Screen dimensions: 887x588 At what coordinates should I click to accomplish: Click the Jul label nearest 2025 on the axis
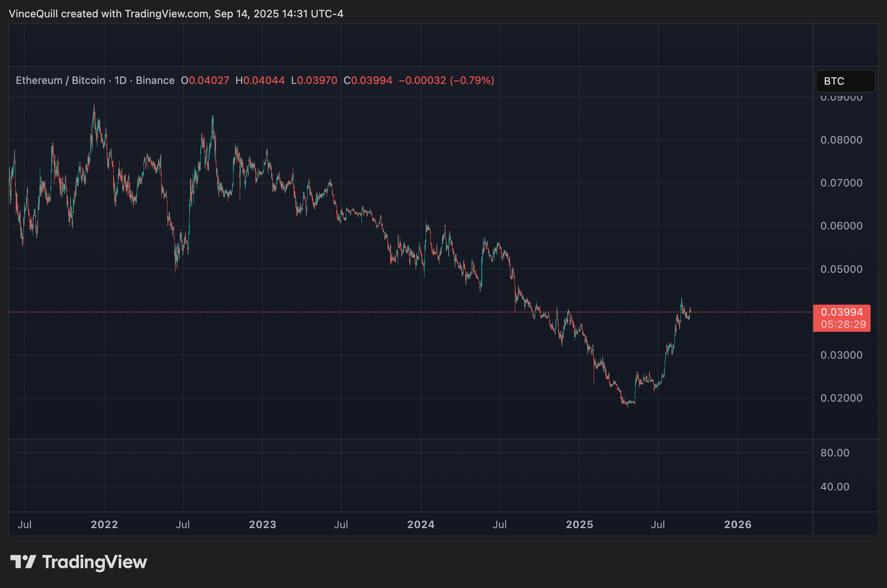pyautogui.click(x=658, y=525)
